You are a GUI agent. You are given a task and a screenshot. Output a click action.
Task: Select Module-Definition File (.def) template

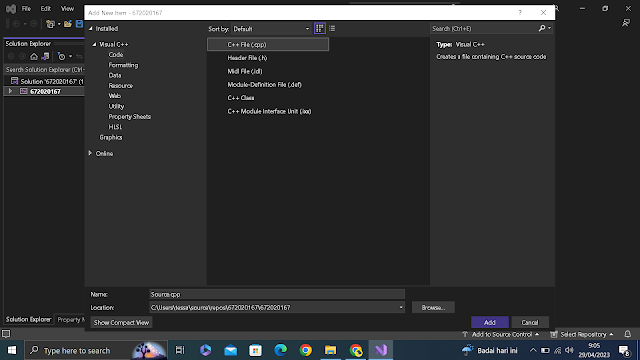pyautogui.click(x=268, y=84)
